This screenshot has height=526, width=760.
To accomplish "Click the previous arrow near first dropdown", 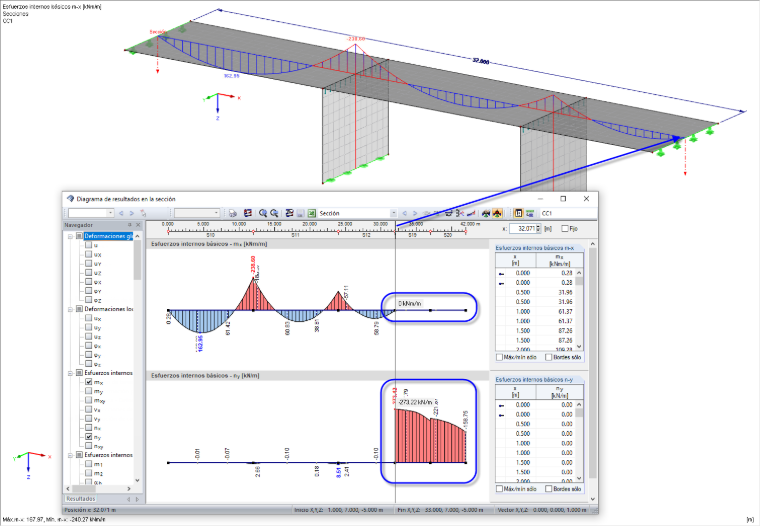I will 121,213.
